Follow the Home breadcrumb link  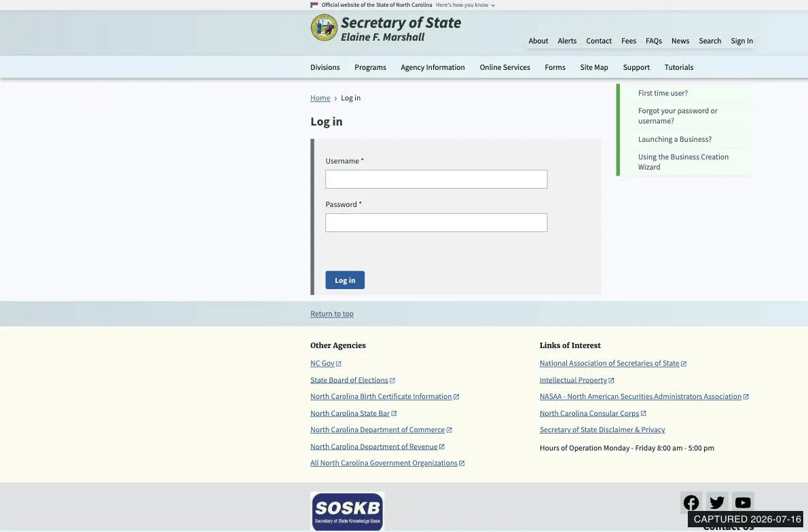point(320,98)
